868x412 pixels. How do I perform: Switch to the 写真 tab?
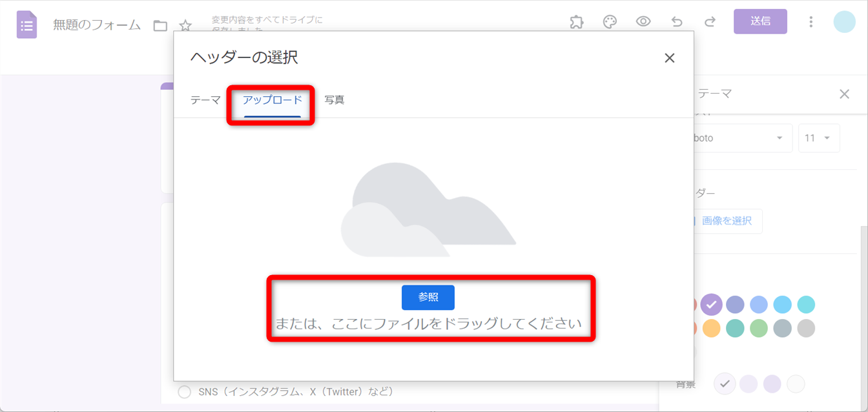point(334,100)
